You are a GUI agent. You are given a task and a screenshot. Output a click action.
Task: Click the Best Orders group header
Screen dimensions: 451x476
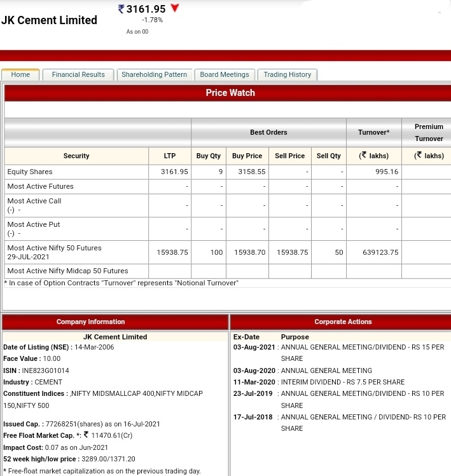268,132
